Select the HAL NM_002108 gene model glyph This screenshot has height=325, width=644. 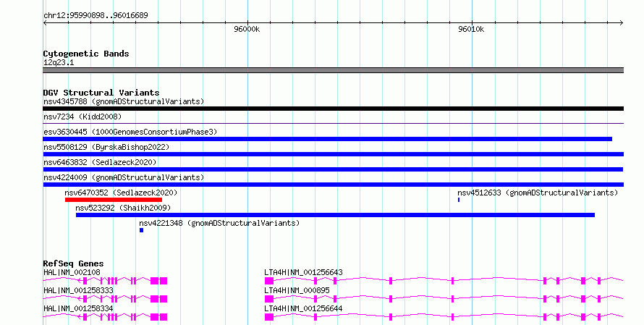coord(105,281)
